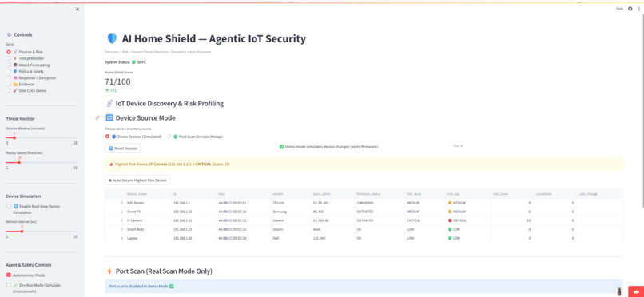The height and width of the screenshot is (297, 644).
Task: Click open ports cell 23, 554, 80
Action: click(332, 220)
